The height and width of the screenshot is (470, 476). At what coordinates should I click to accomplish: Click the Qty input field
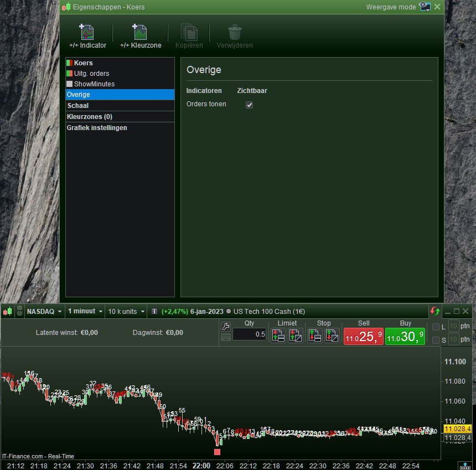click(x=249, y=334)
